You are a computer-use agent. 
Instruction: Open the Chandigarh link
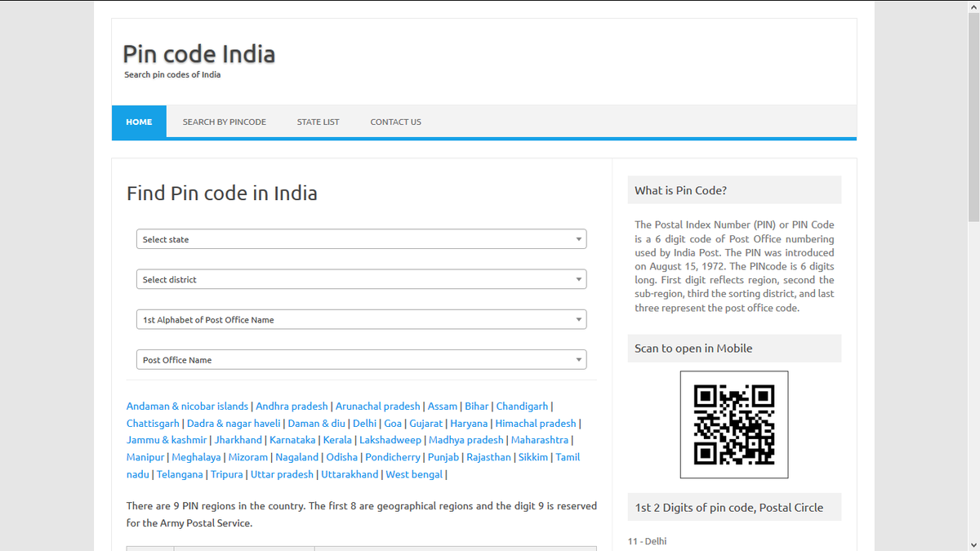tap(523, 406)
